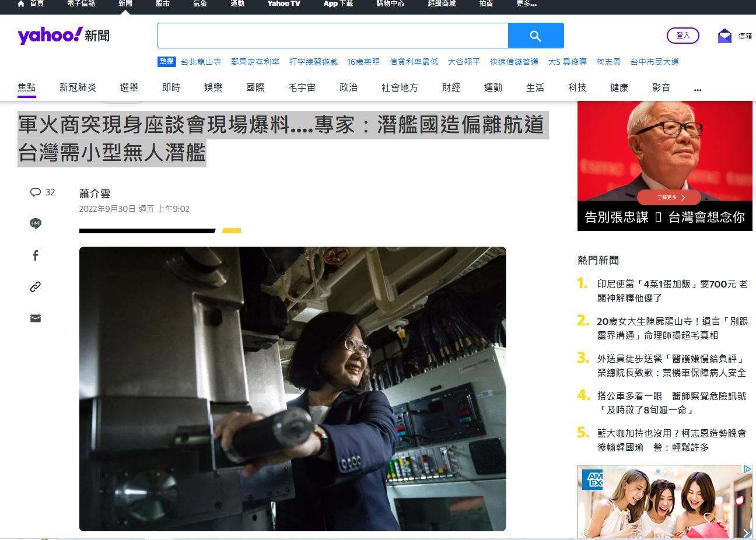Open 購物中心 in top bar
Viewport: 756px width, 540px height.
click(x=390, y=3)
